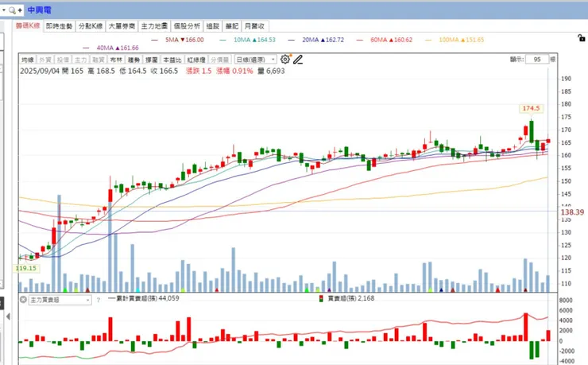Click the magnifier search icon
This screenshot has height=365, width=588.
tap(13, 10)
